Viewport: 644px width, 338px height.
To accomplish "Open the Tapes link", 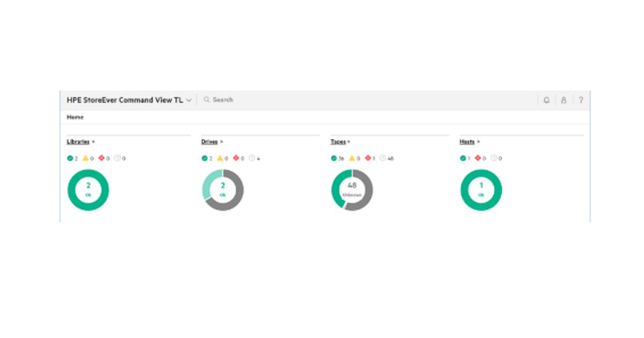I will [x=338, y=142].
